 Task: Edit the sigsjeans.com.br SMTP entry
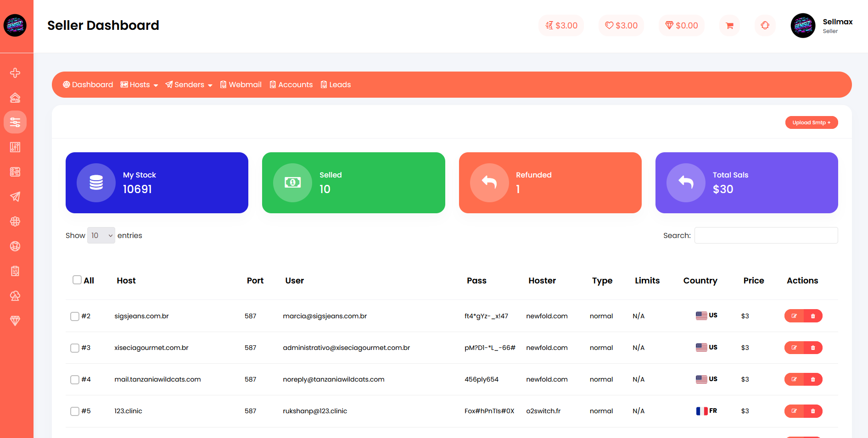[x=794, y=316]
